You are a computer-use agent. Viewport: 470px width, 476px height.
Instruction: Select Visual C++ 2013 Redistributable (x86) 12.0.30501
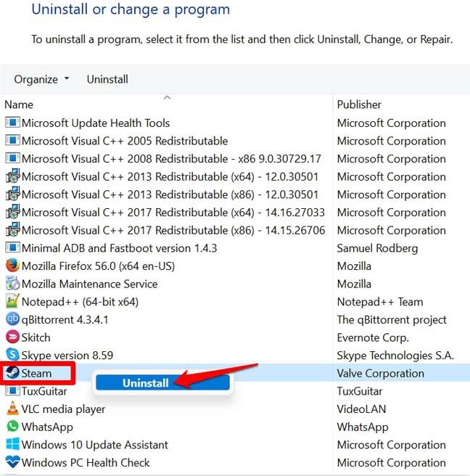pyautogui.click(x=170, y=194)
